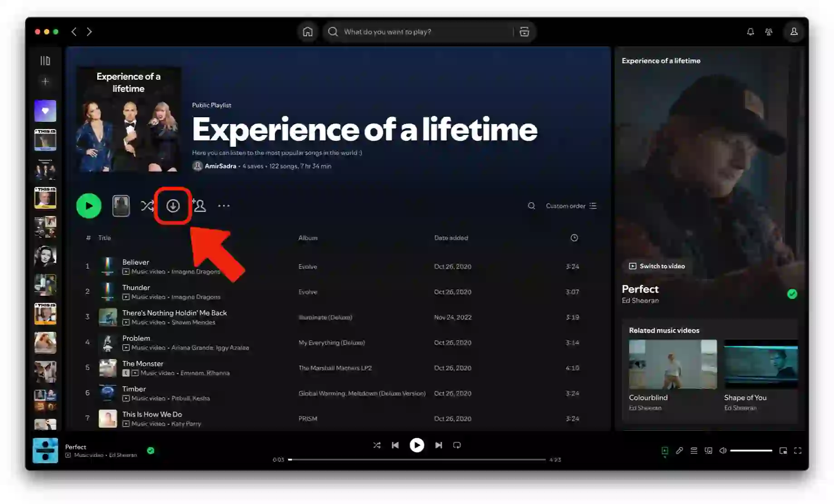The width and height of the screenshot is (834, 504).
Task: Play the Experience of a lifetime playlist
Action: click(89, 206)
